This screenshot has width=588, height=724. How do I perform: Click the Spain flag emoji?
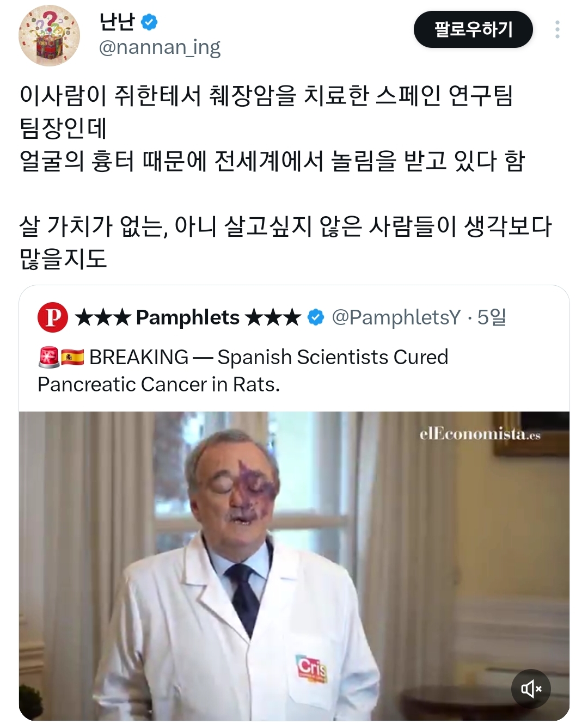(x=72, y=357)
